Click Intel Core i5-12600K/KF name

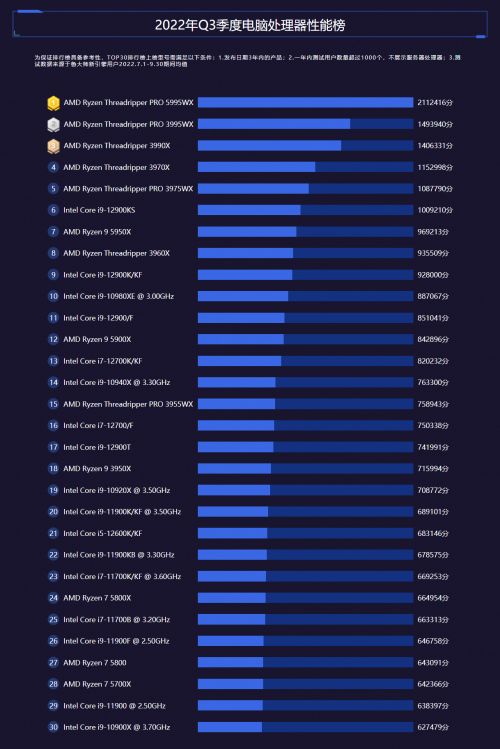103,533
